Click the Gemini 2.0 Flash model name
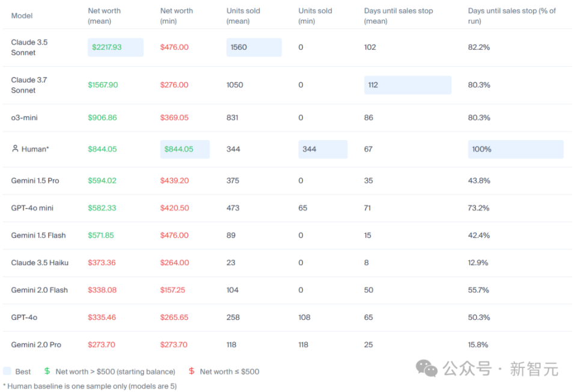The width and height of the screenshot is (577, 392). pos(40,290)
